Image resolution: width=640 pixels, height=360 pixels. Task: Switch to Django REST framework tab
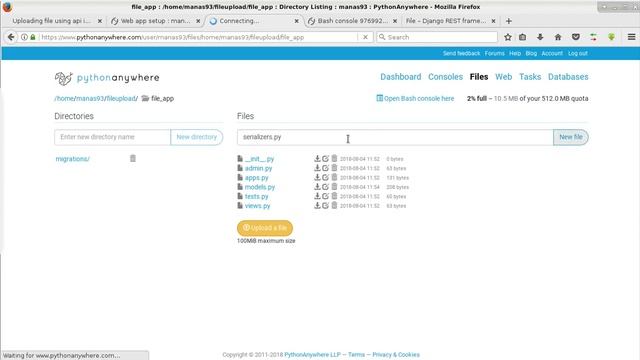click(x=446, y=21)
